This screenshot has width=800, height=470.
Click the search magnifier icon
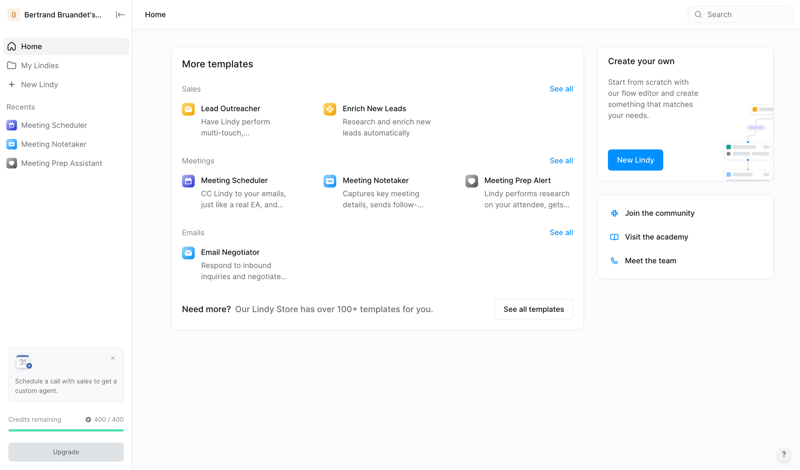pos(698,15)
